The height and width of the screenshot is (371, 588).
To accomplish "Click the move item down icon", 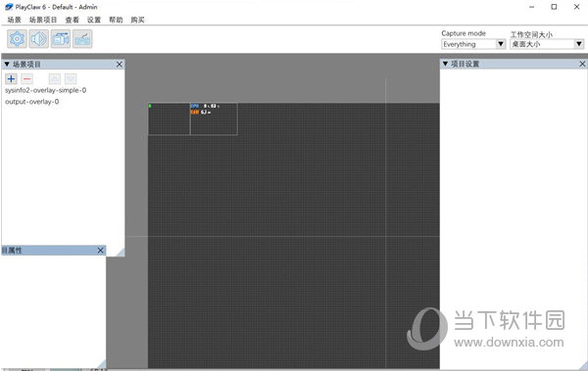I will click(x=71, y=78).
